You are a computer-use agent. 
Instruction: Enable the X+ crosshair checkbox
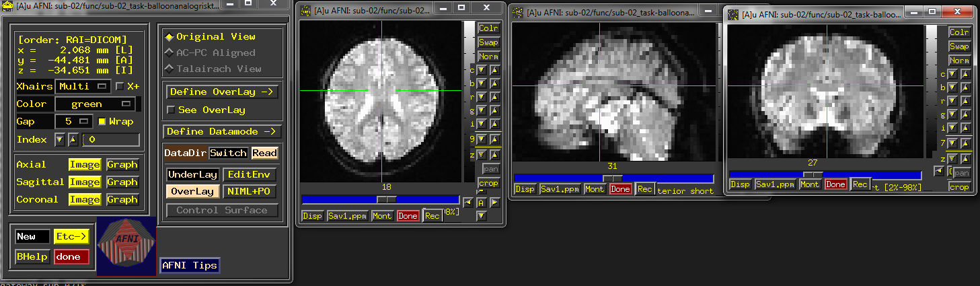[120, 86]
